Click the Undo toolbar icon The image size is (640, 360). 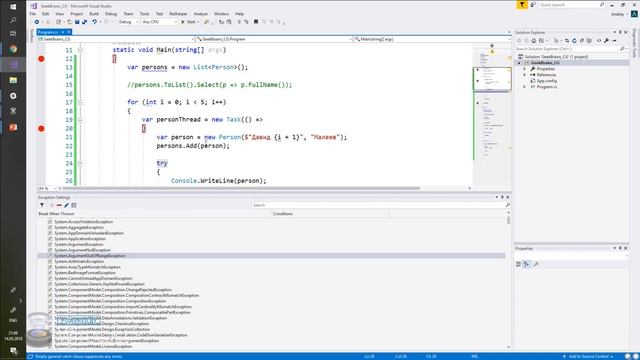pyautogui.click(x=94, y=22)
